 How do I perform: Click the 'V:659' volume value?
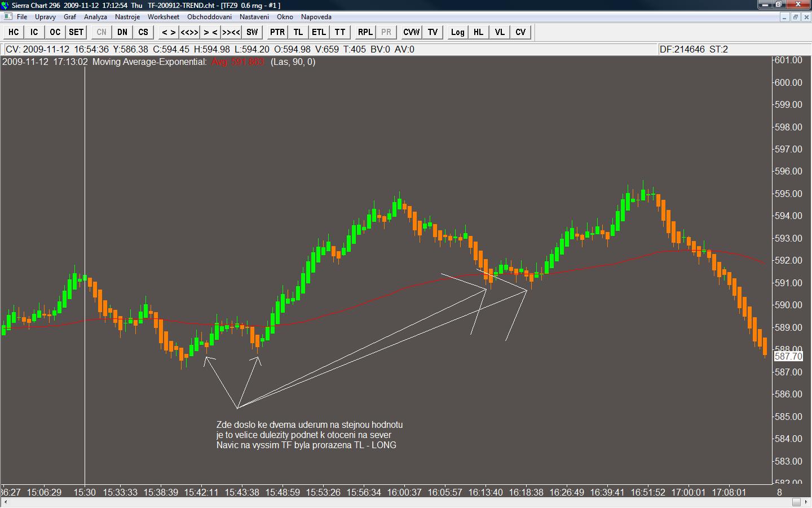[327, 50]
